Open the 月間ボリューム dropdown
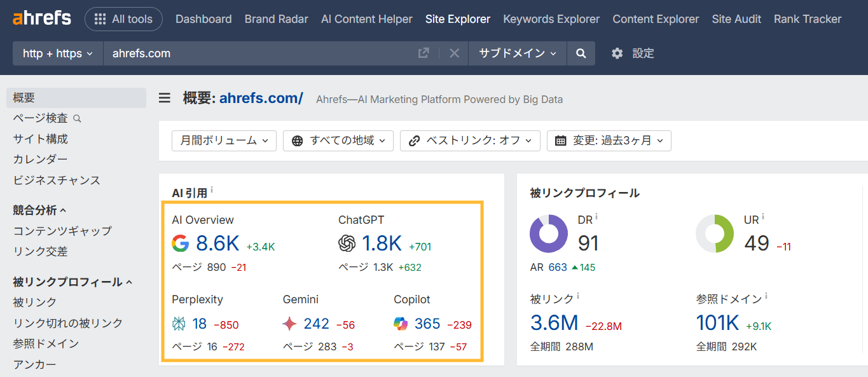 coord(223,141)
